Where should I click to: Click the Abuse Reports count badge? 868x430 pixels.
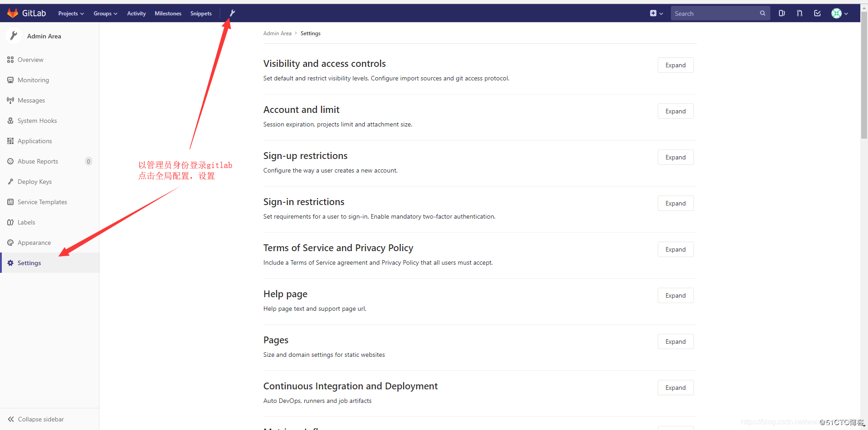(x=89, y=161)
